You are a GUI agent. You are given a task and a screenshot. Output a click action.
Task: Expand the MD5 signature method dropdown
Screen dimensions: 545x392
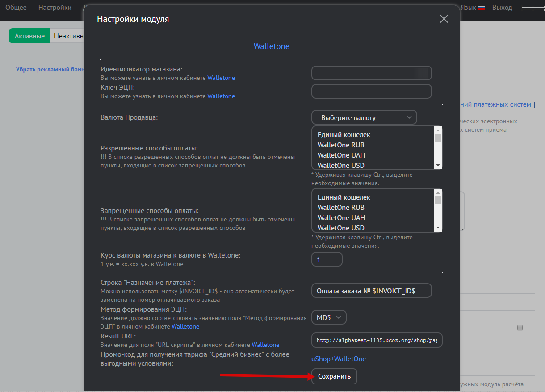329,317
